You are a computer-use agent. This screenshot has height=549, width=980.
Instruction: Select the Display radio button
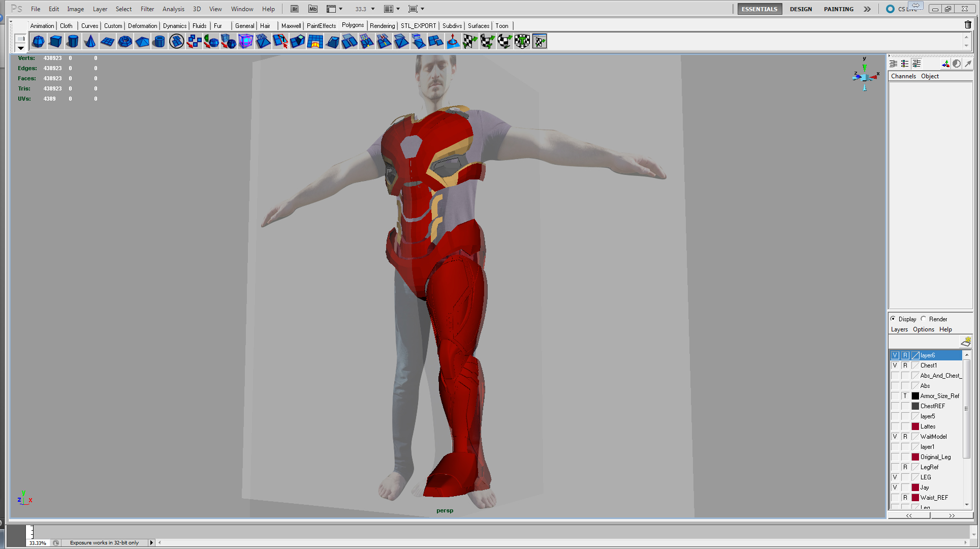pos(893,319)
